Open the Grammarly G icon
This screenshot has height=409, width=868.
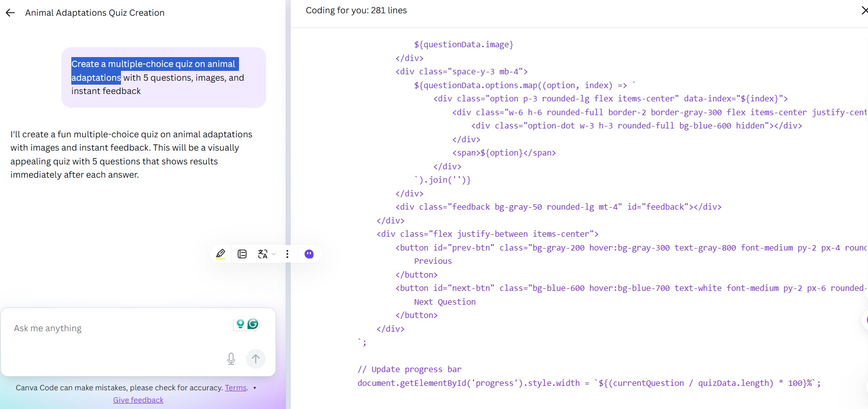[253, 324]
